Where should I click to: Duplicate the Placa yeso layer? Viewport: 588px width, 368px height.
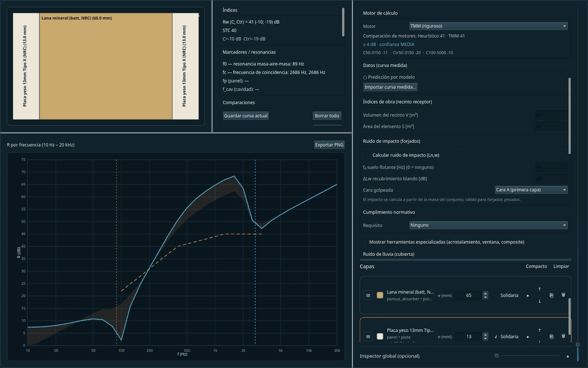(x=551, y=337)
